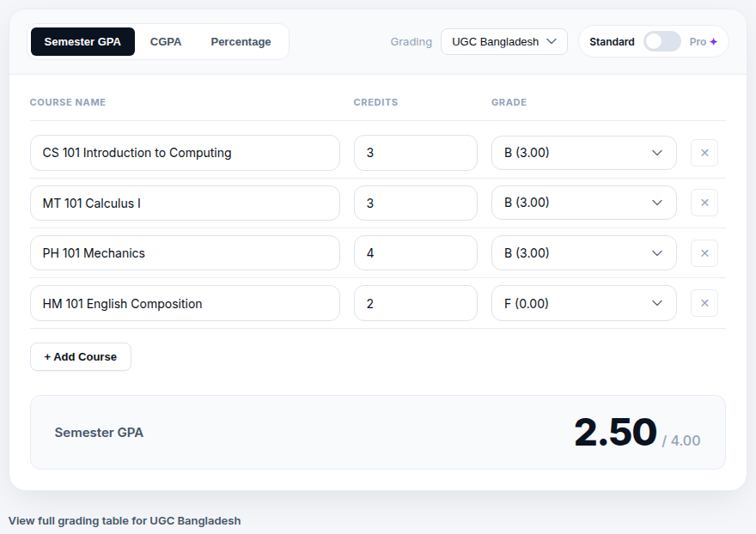Click the / 4.00 scale text

pyautogui.click(x=680, y=440)
